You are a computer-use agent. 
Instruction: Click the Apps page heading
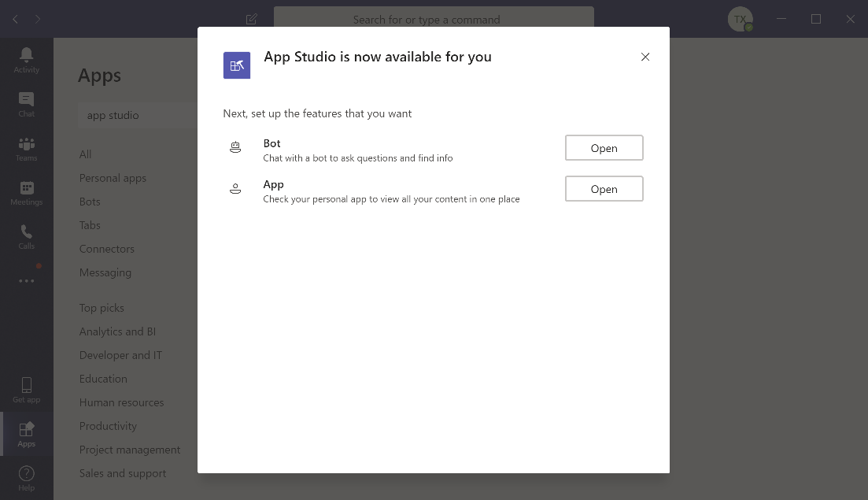[99, 75]
